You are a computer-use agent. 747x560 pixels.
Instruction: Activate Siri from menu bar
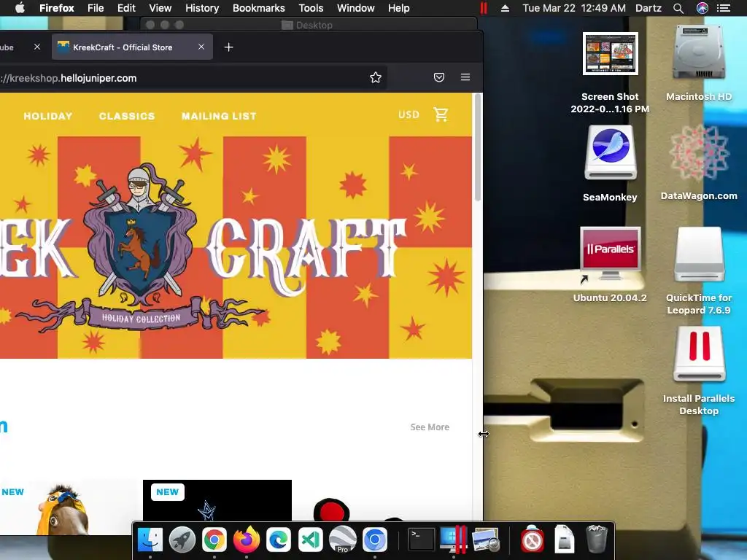(703, 8)
